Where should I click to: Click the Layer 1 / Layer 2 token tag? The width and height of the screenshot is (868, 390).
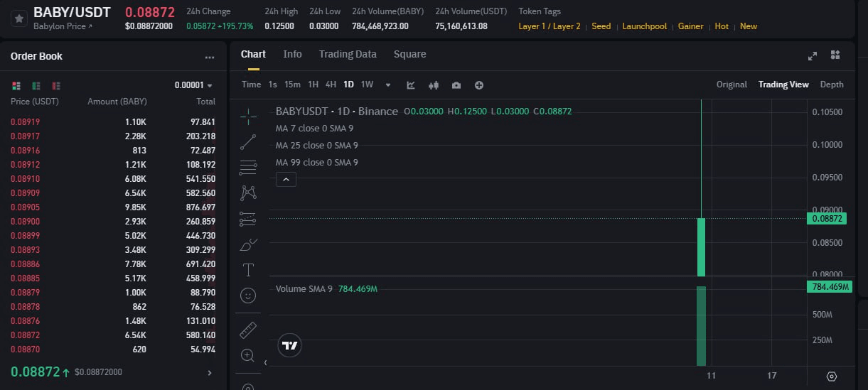click(550, 26)
